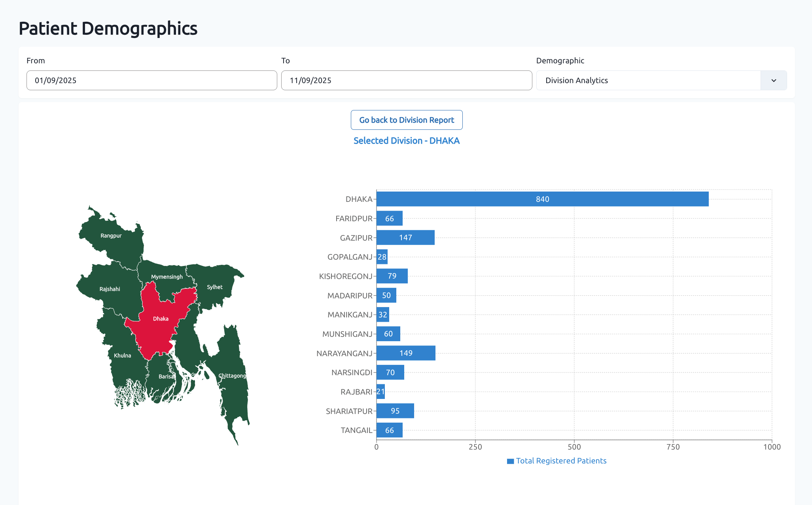Click the NARAYANGANJ bar in the chart
Screen dimensions: 812x505
pyautogui.click(x=406, y=353)
